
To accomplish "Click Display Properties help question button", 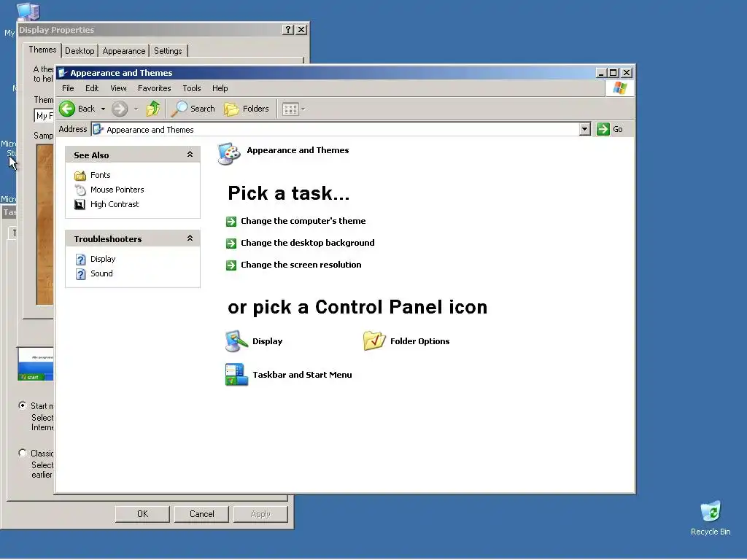I will point(287,29).
